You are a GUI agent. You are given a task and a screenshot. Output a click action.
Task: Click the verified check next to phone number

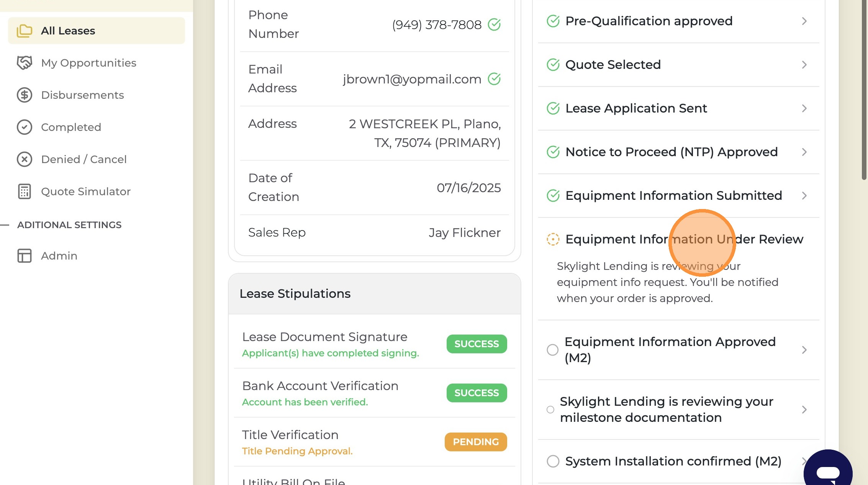click(x=494, y=24)
